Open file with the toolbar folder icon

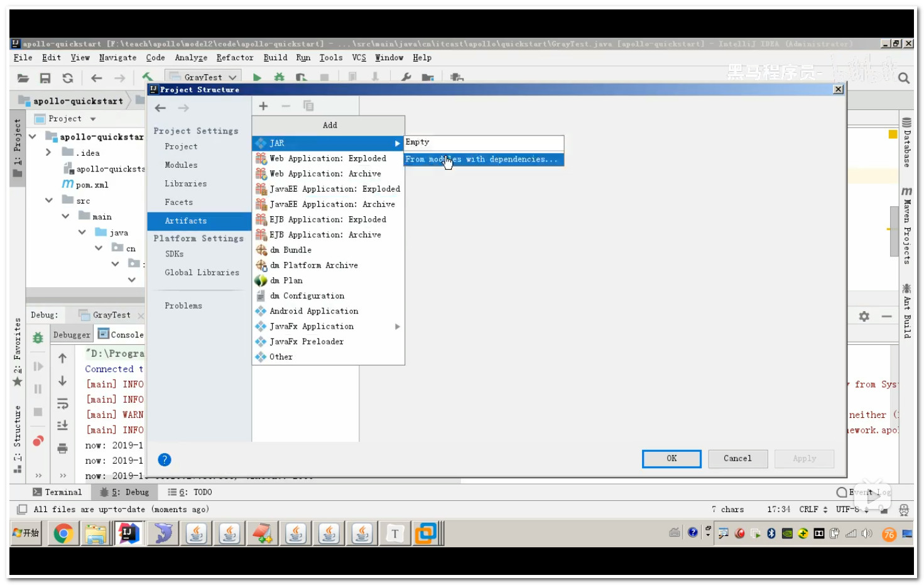tap(23, 78)
